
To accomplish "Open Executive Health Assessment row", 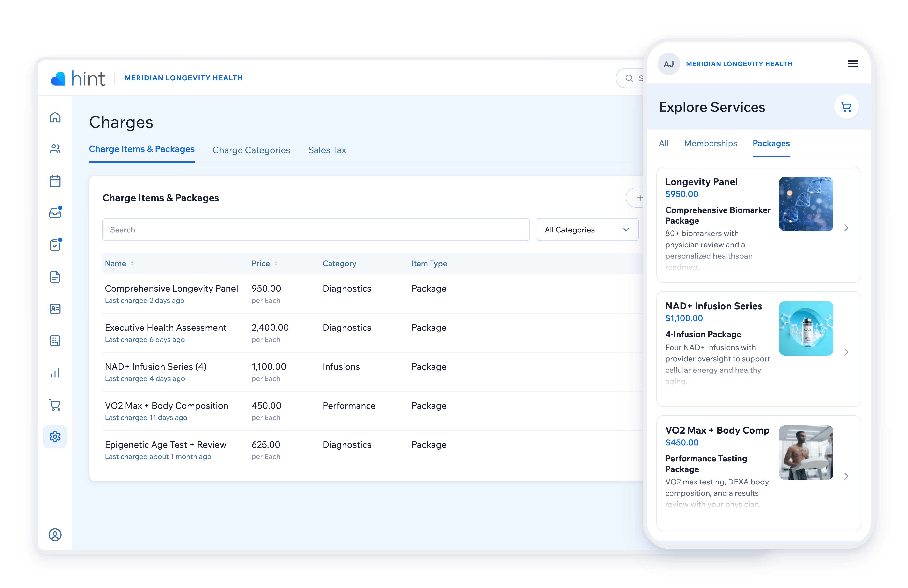I will tap(373, 333).
